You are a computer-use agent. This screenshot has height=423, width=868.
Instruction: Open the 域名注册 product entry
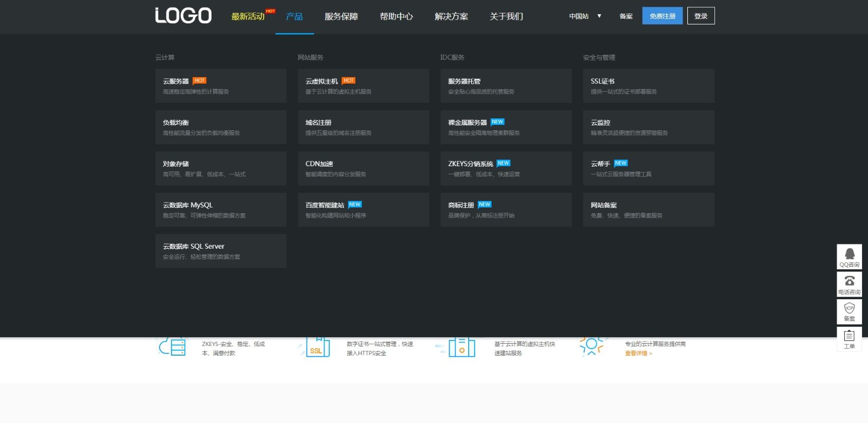coord(363,127)
